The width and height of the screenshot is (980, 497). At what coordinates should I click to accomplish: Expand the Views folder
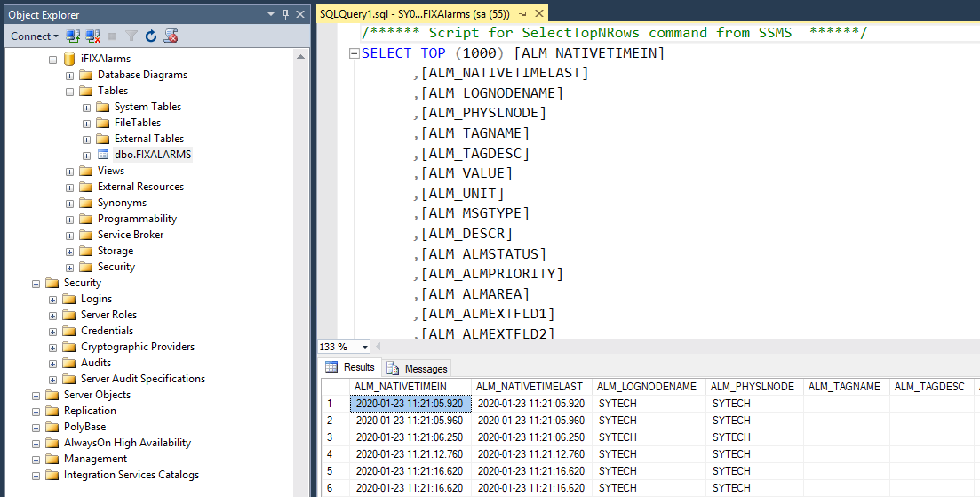[69, 172]
